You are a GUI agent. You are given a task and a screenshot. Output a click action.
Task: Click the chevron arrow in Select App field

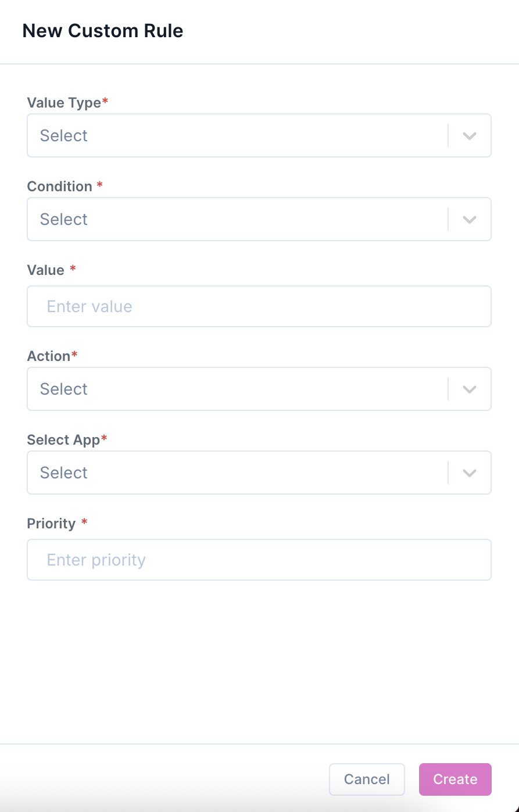tap(470, 473)
